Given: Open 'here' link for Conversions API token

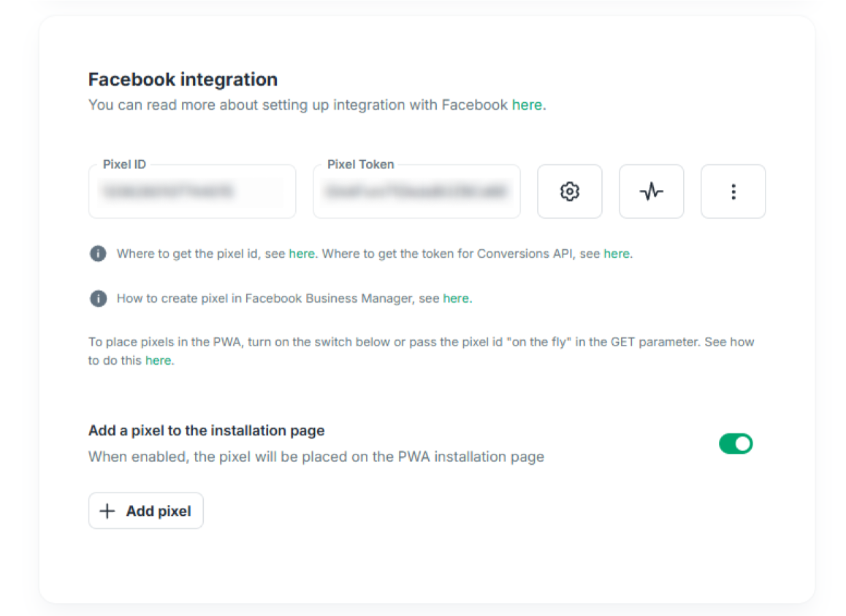Looking at the screenshot, I should tap(616, 254).
